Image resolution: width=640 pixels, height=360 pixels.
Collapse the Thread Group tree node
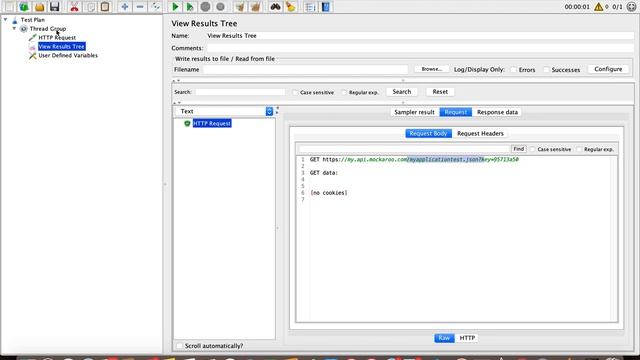pyautogui.click(x=14, y=28)
